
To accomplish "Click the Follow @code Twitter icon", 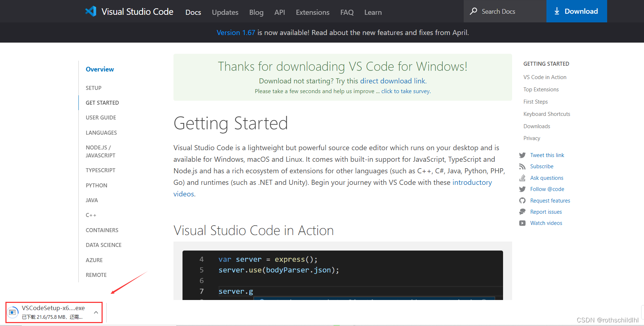I will click(522, 189).
